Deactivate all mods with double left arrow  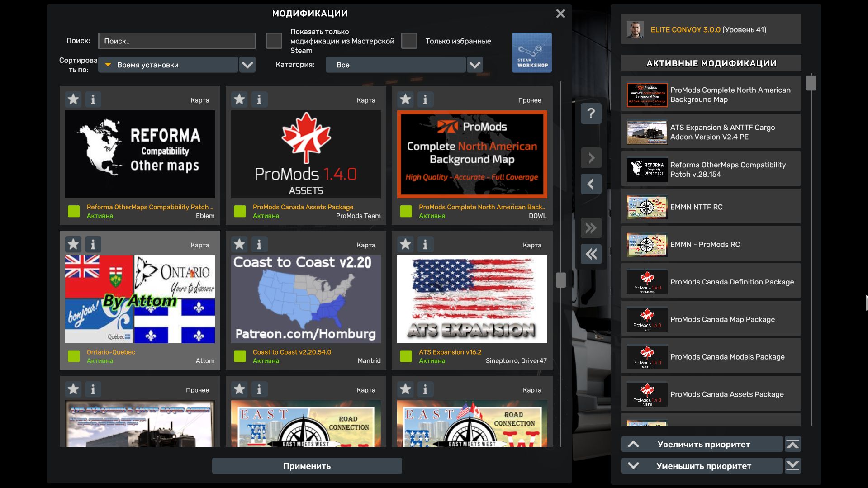coord(591,254)
